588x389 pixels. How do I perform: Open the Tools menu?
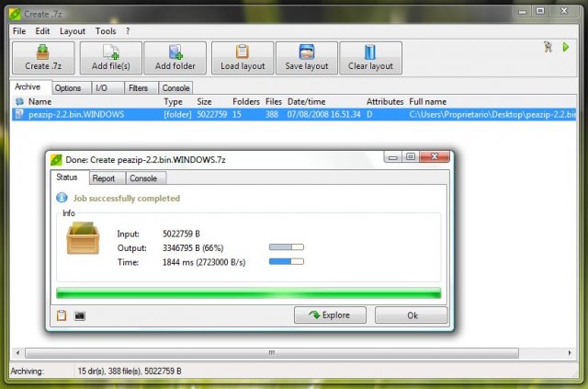pos(106,31)
